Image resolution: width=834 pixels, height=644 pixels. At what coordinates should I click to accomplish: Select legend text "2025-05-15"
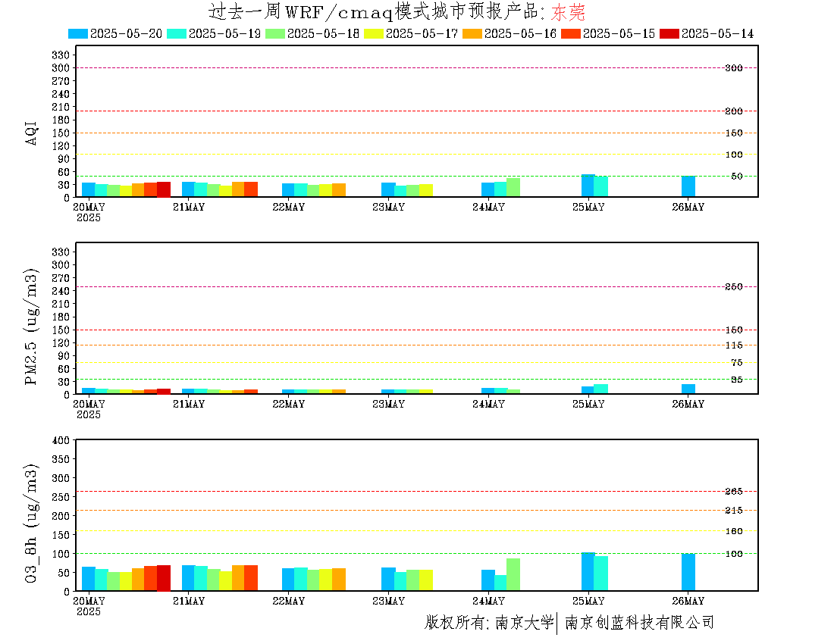(x=619, y=33)
